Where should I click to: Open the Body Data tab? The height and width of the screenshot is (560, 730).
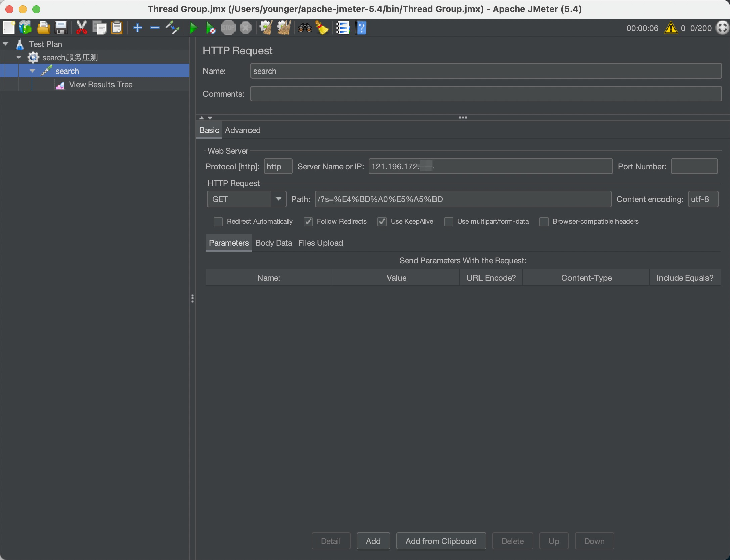274,243
